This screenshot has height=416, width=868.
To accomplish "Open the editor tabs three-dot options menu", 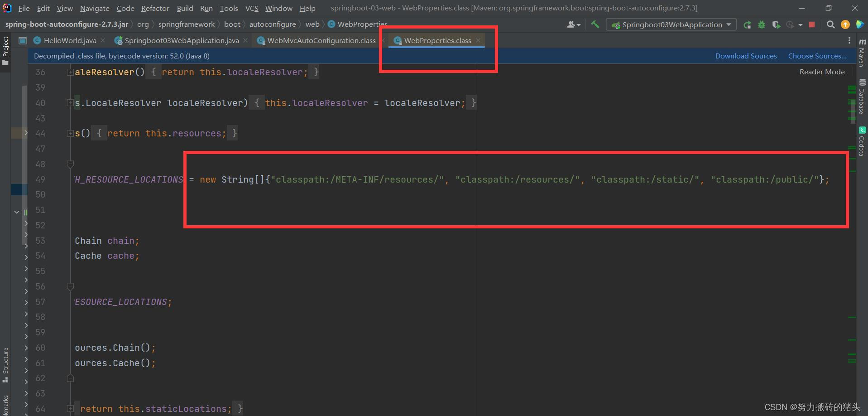I will (x=849, y=40).
